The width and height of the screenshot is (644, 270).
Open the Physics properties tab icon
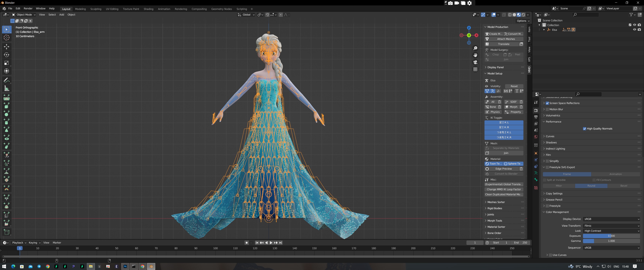(x=536, y=160)
